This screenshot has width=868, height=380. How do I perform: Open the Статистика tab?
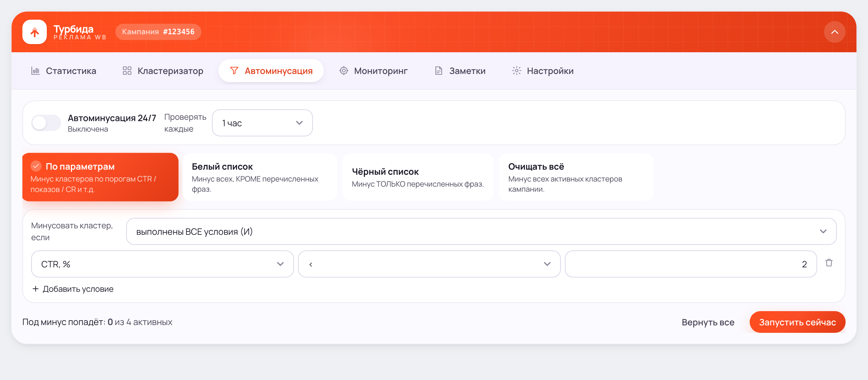point(64,71)
